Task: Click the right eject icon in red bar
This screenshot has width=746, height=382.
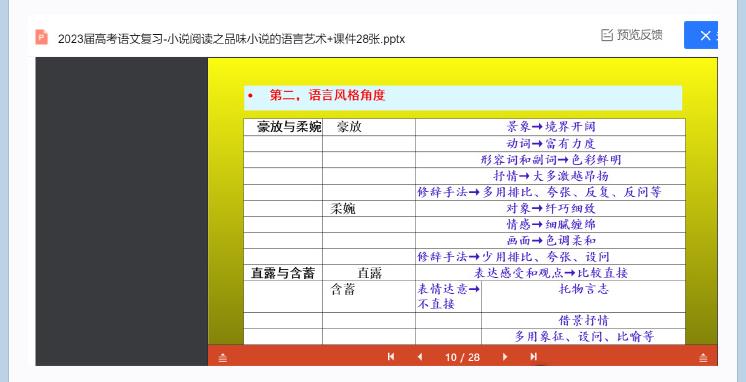Action: coord(703,358)
